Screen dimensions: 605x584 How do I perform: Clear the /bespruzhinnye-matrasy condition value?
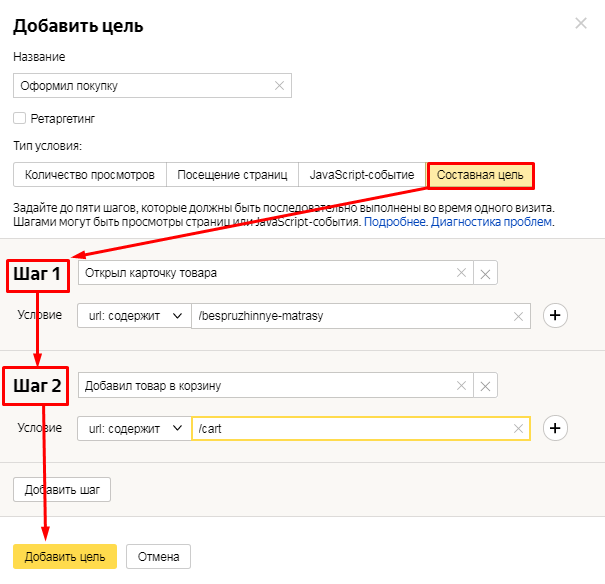point(518,316)
